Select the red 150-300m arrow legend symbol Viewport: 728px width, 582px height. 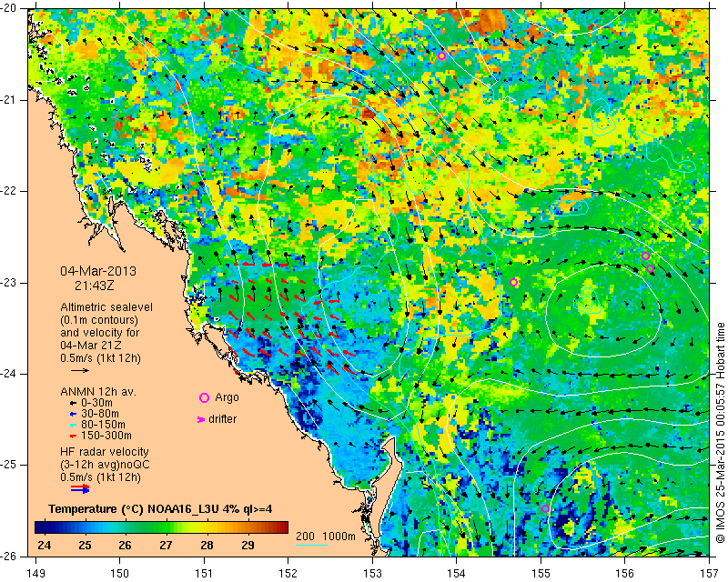click(x=73, y=436)
